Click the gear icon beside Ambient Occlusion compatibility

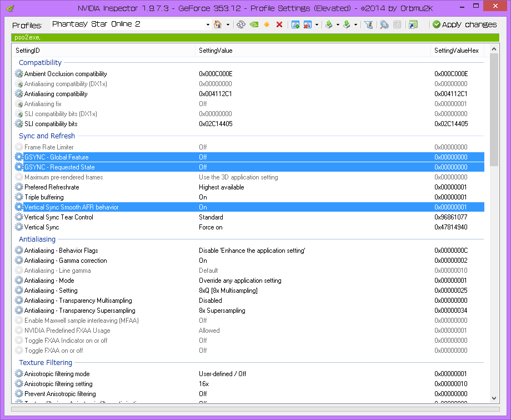coord(19,74)
